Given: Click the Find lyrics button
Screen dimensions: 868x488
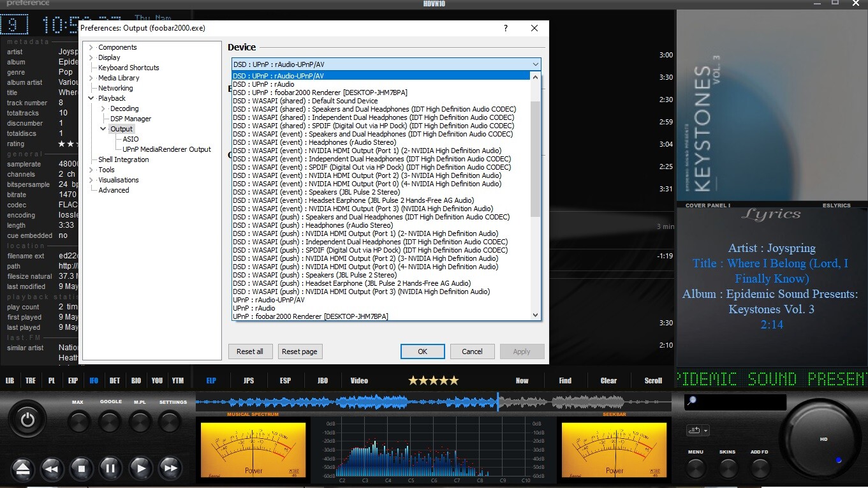Looking at the screenshot, I should 565,381.
